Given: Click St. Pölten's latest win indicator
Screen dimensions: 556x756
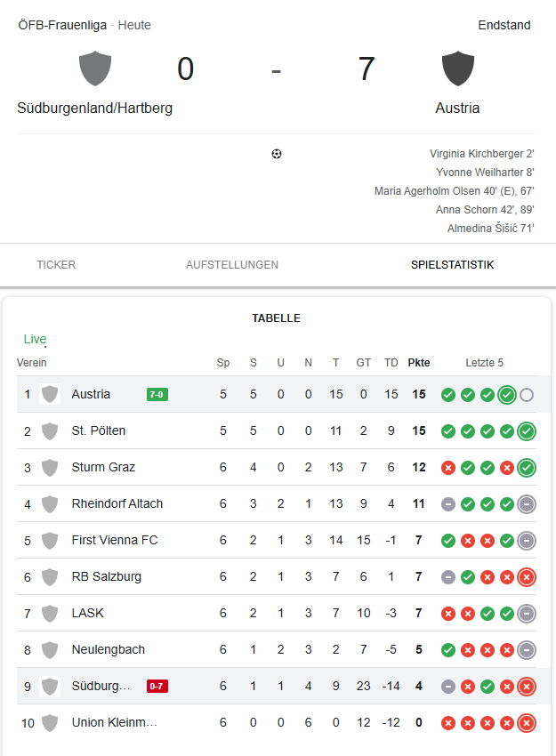Looking at the screenshot, I should (x=527, y=431).
